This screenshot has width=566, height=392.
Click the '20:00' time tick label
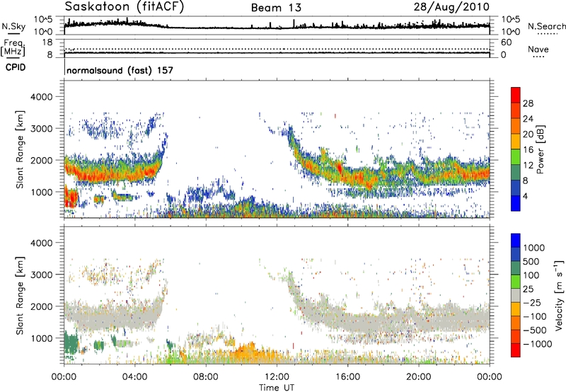coord(418,377)
